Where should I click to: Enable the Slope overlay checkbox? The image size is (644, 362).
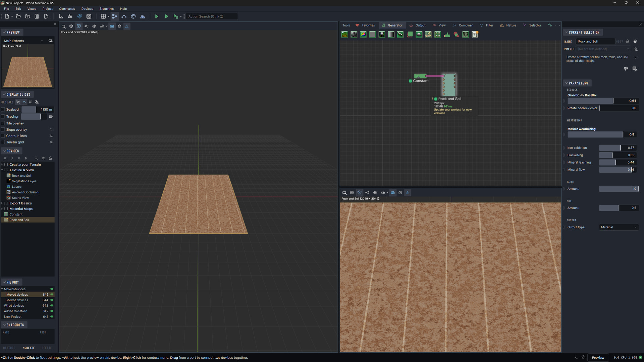pyautogui.click(x=3, y=130)
